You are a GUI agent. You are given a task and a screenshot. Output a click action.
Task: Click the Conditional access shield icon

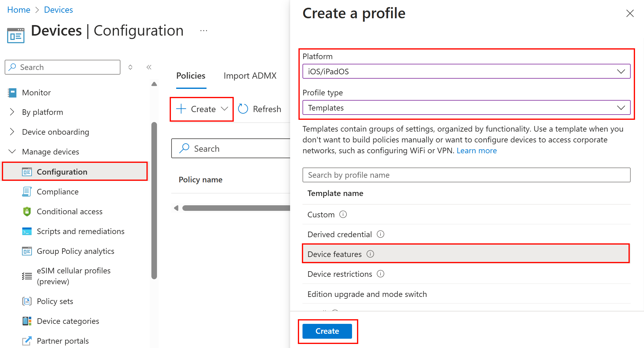[x=27, y=211]
